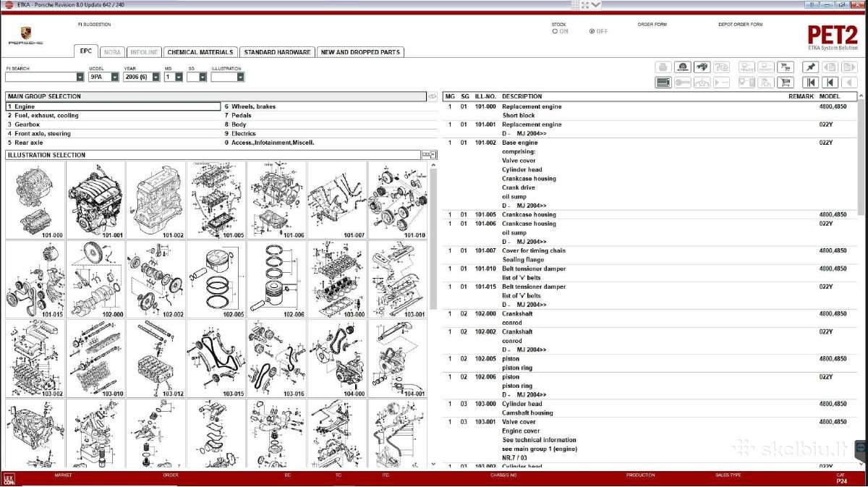This screenshot has height=487, width=868.
Task: Set Stock radio to OFF
Action: tap(592, 31)
